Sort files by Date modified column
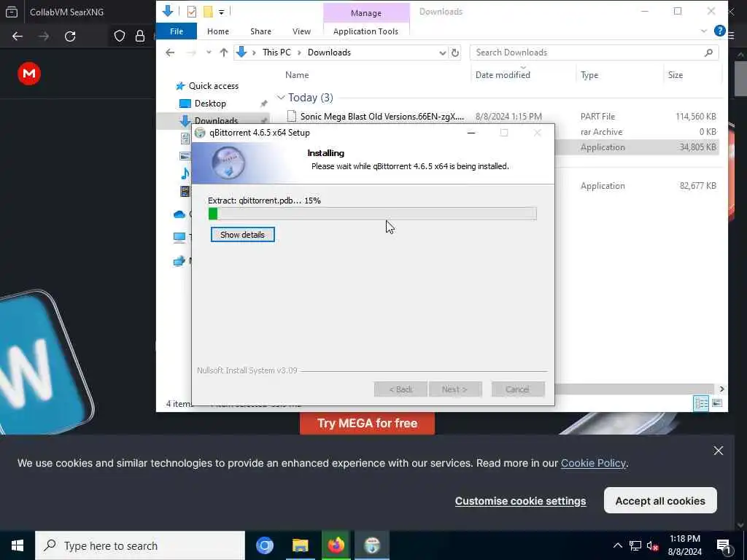 point(503,75)
